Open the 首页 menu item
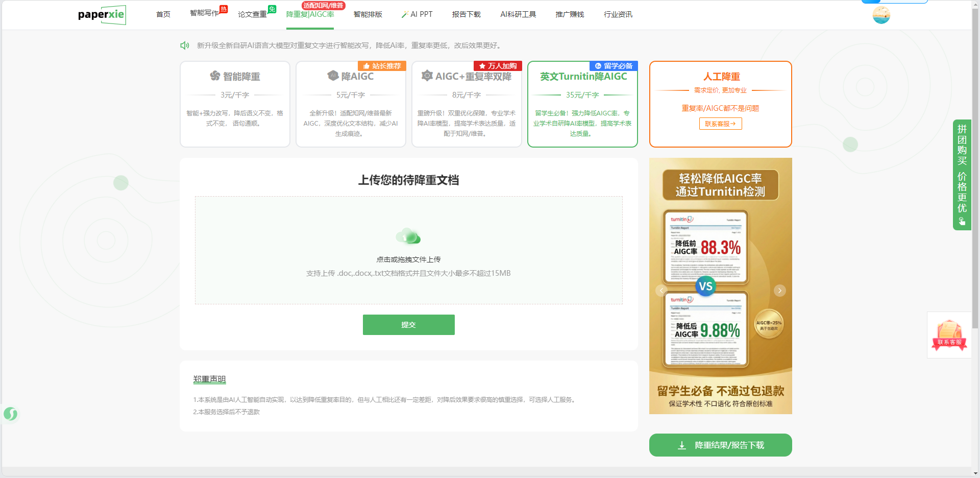The image size is (980, 478). pos(163,14)
